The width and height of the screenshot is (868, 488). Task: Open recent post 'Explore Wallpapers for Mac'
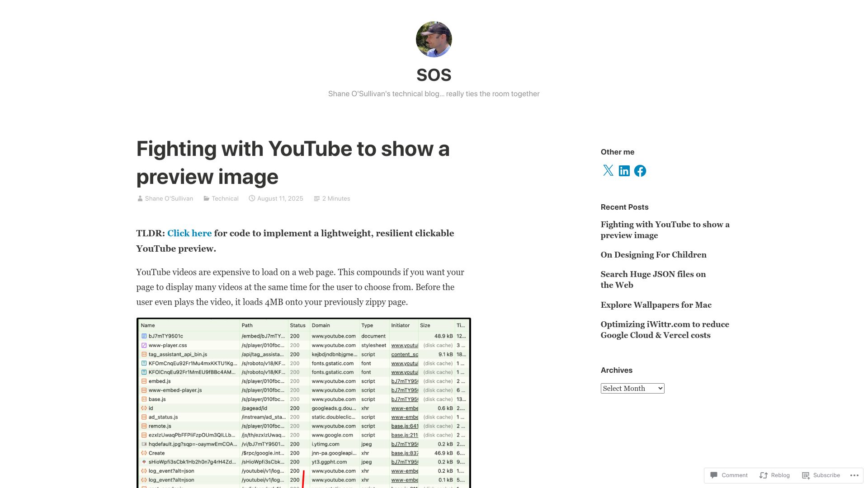click(656, 305)
